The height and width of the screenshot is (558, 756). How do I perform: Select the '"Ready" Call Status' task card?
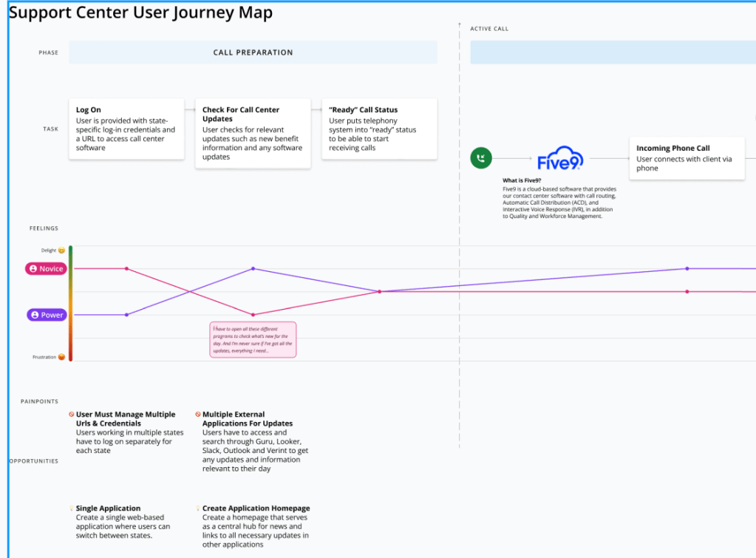pyautogui.click(x=379, y=129)
